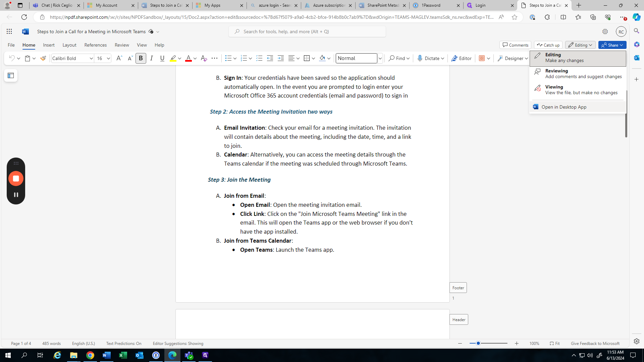Screen dimensions: 644x362
Task: Click the Shrink Font icon
Action: pyautogui.click(x=130, y=58)
